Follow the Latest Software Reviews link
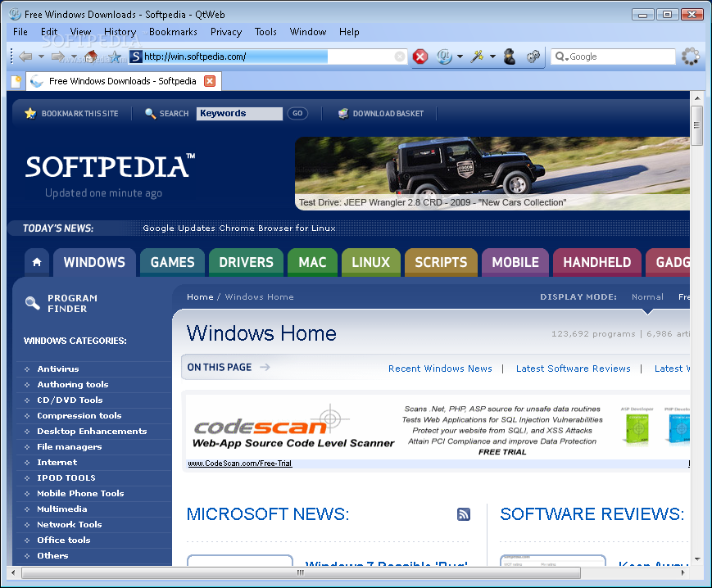712x588 pixels. [x=573, y=369]
